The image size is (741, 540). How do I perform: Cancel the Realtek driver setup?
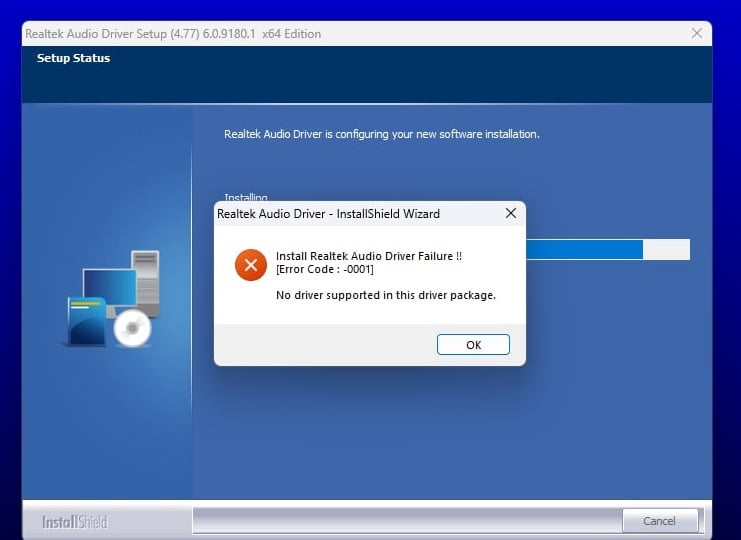point(660,521)
